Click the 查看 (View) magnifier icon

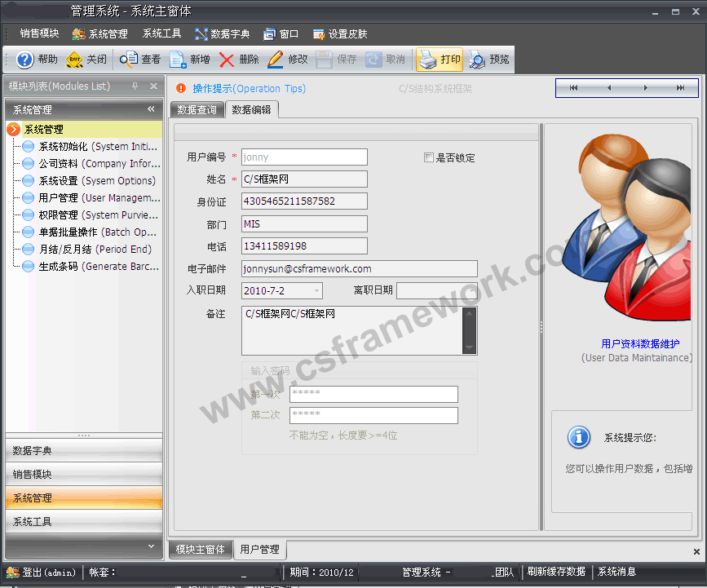[129, 60]
